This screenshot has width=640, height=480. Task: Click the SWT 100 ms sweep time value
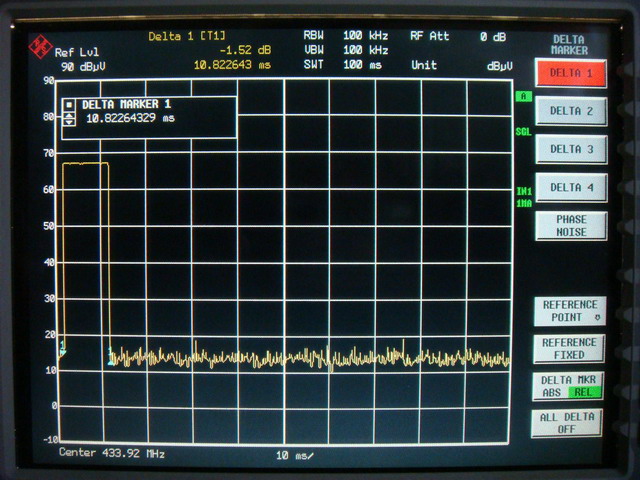362,64
